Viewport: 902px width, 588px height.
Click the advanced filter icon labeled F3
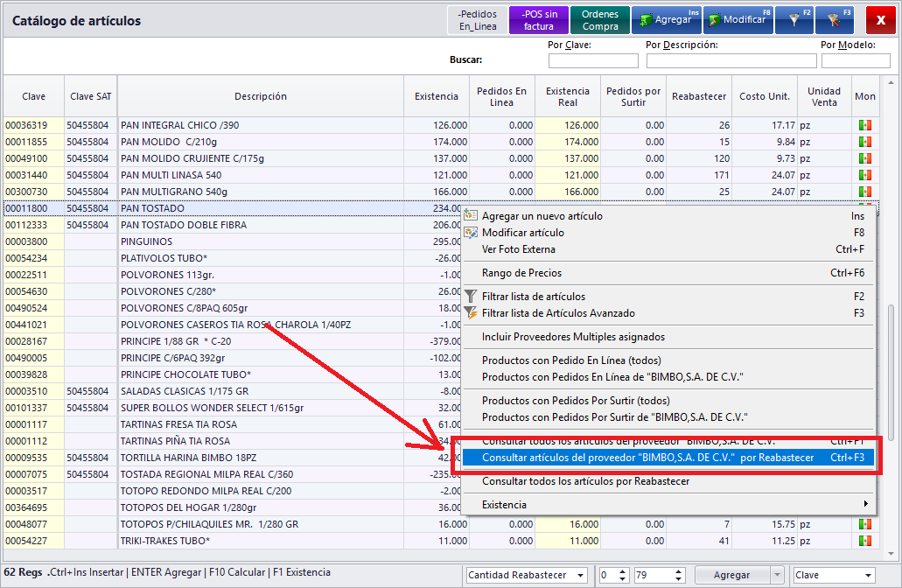tap(834, 19)
